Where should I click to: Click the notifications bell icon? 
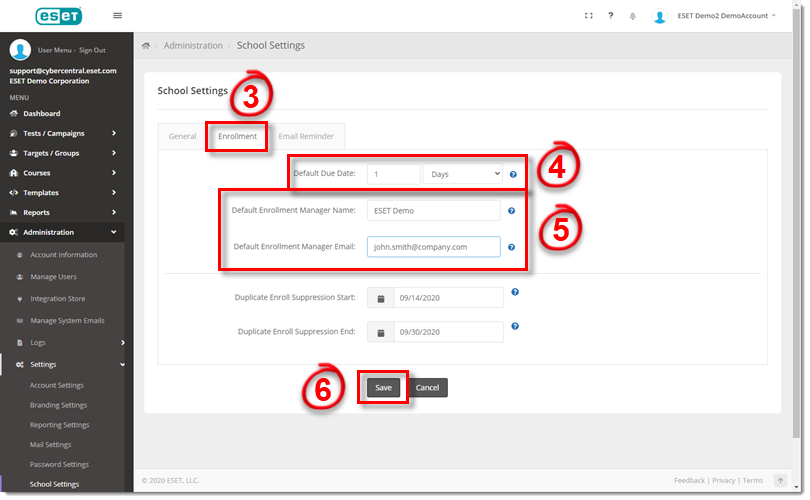coord(632,16)
